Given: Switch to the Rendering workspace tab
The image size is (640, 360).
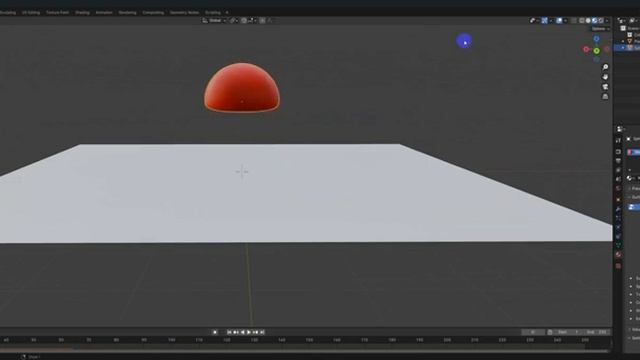Looking at the screenshot, I should click(x=127, y=13).
